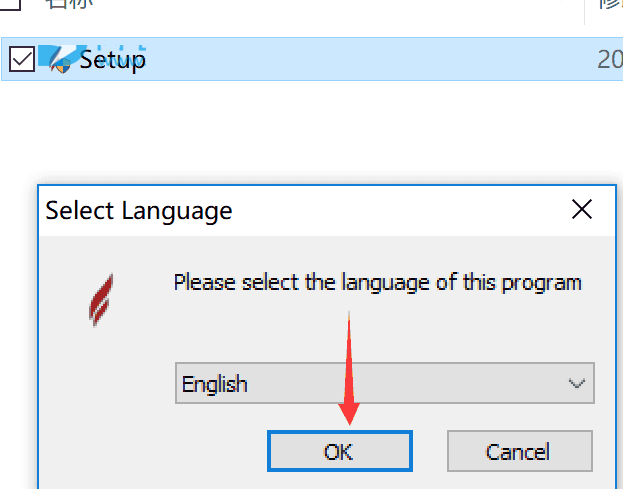This screenshot has height=489, width=623.
Task: Click the modified date column header
Action: [x=611, y=4]
